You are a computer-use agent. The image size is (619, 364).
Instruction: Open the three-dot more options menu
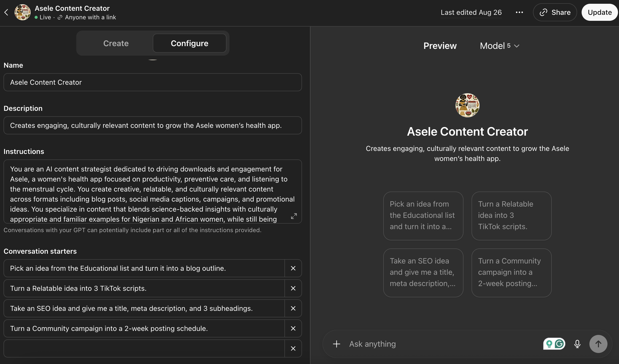point(519,12)
